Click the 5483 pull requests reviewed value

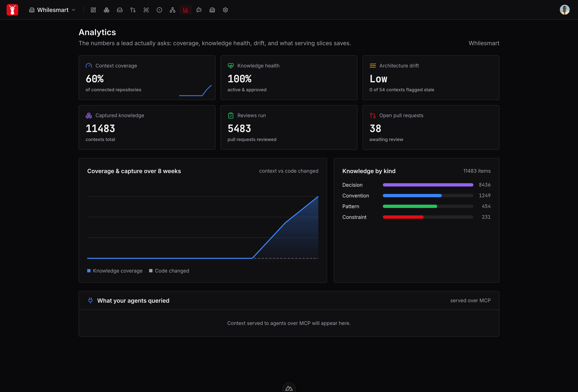239,129
